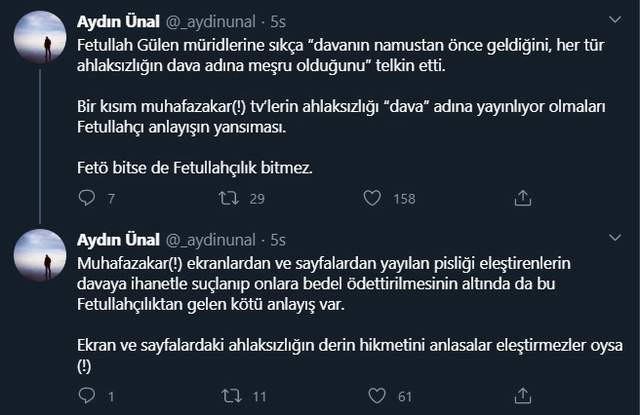Share the second tweet via share icon
640x415 pixels.
[522, 397]
